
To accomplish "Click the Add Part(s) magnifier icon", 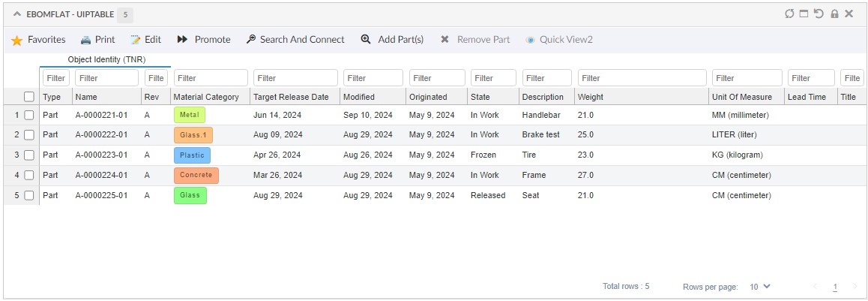I will 366,40.
